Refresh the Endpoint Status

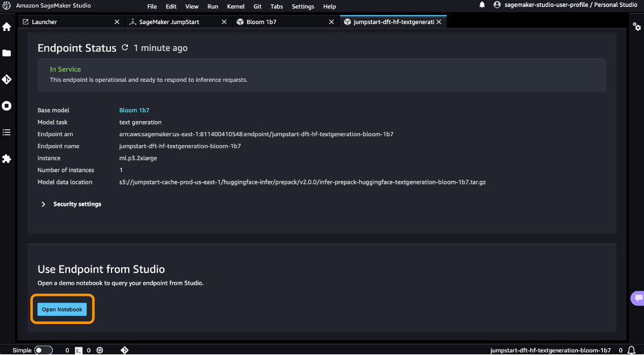[x=125, y=47]
